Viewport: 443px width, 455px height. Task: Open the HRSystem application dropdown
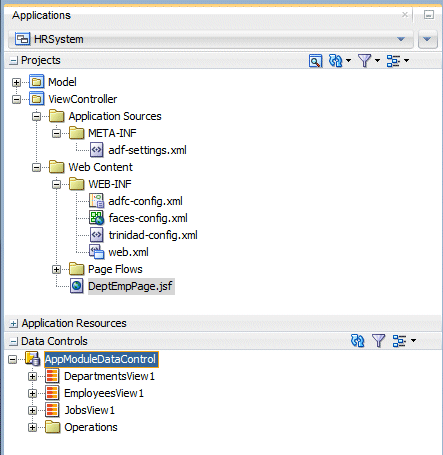point(210,39)
